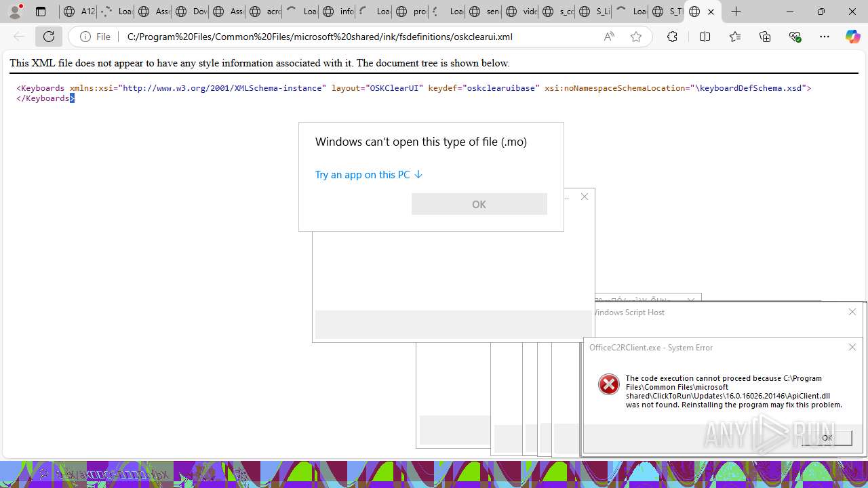
Task: Open Settings and more menu
Action: pyautogui.click(x=825, y=37)
